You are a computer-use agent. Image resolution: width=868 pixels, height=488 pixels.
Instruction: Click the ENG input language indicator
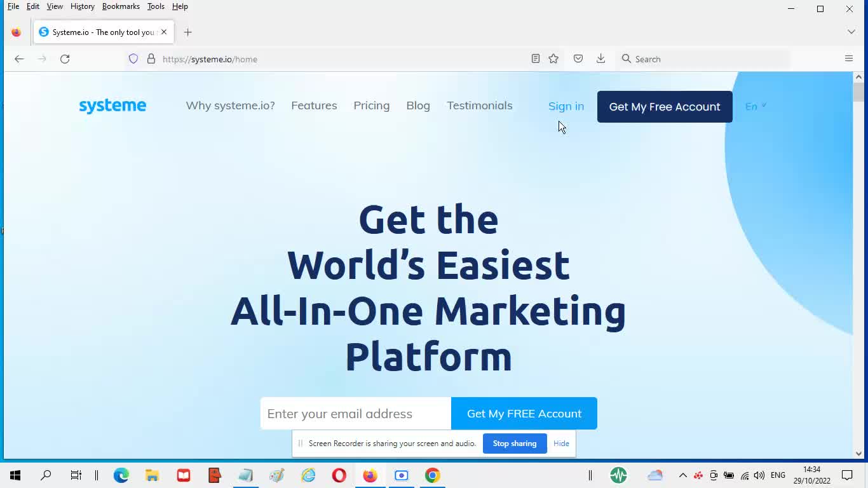tap(778, 475)
